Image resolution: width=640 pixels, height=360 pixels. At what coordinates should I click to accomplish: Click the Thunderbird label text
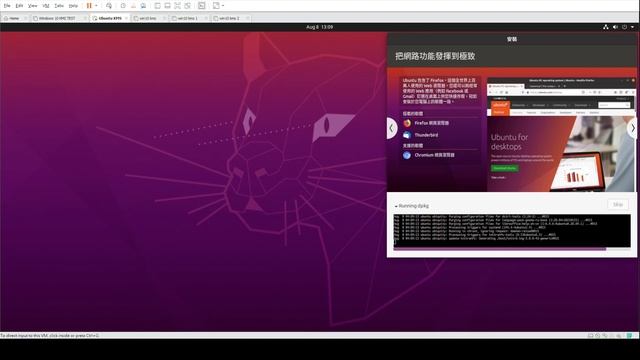(x=426, y=135)
